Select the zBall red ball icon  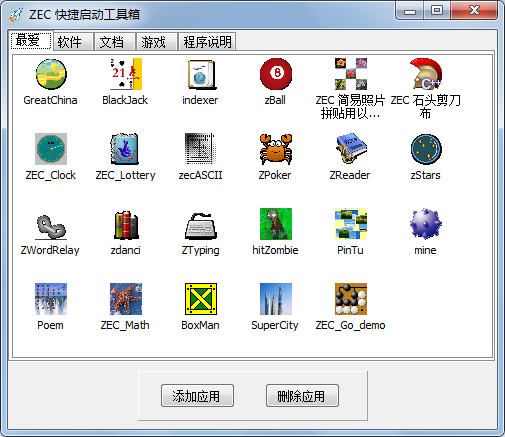(276, 74)
